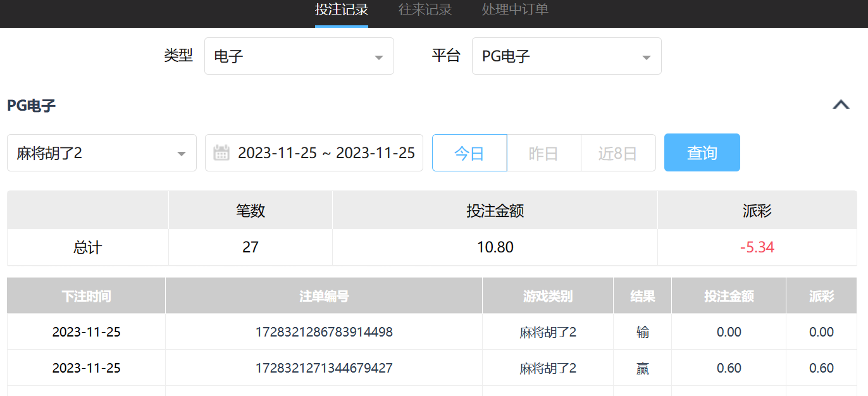Open the date range field 2023-11-25 ~ 2023-11-25
This screenshot has width=868, height=396.
pos(314,153)
